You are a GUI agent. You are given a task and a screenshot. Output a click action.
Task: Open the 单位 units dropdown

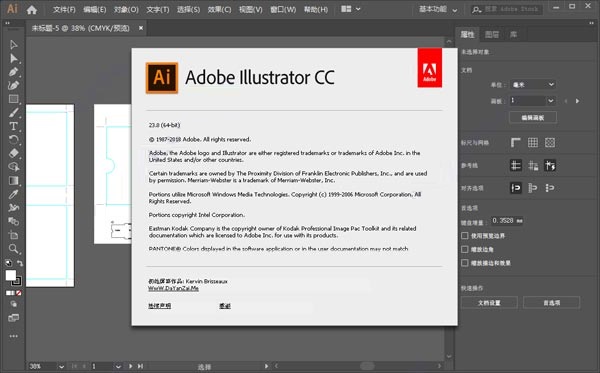pyautogui.click(x=533, y=85)
